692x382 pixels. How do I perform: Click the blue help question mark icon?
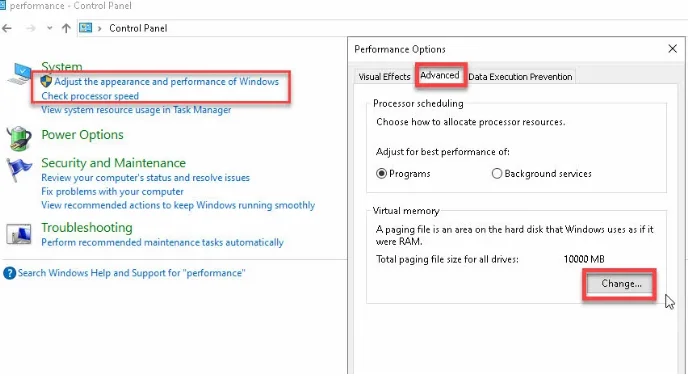click(x=9, y=273)
